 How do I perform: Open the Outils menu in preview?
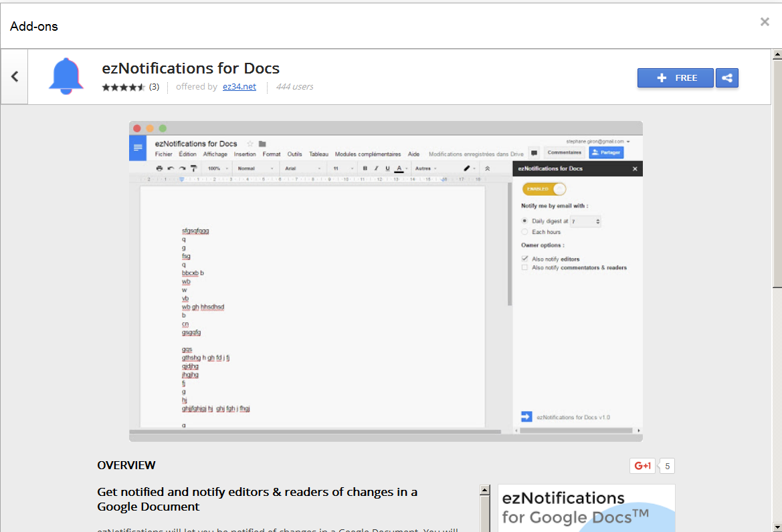pos(294,154)
